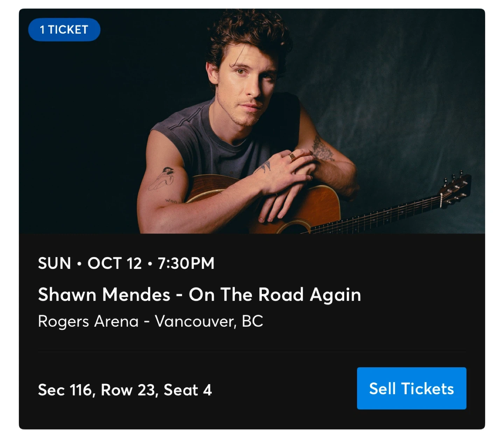The image size is (504, 438).
Task: Click the bullet separator after SUN
Action: (x=79, y=264)
